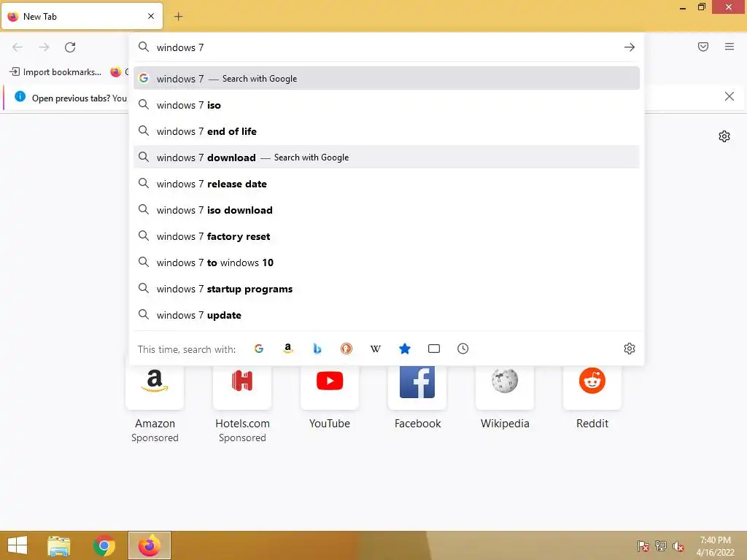Viewport: 747px width, 560px height.
Task: Search this time with Amazon icon
Action: point(287,349)
